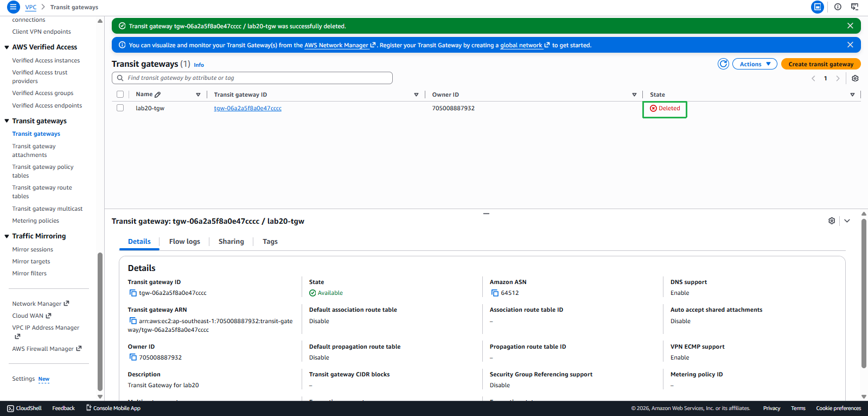The height and width of the screenshot is (416, 868).
Task: Open the Tags tab
Action: (270, 242)
